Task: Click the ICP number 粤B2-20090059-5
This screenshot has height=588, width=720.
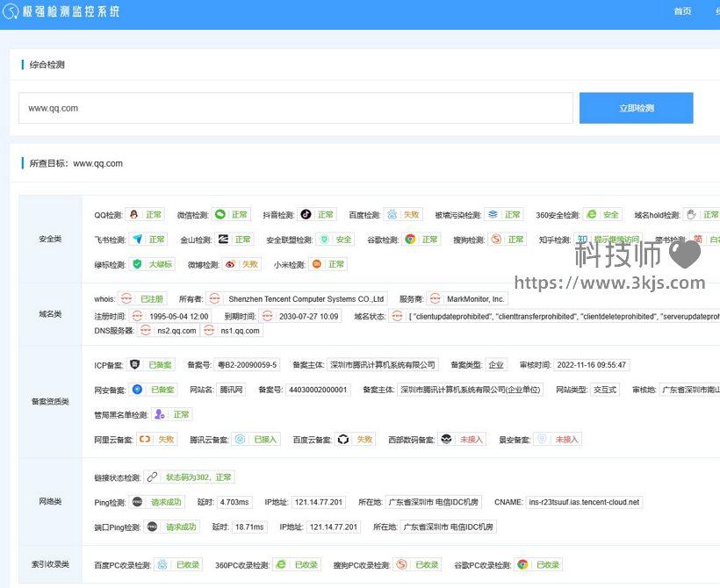Action: [x=247, y=365]
